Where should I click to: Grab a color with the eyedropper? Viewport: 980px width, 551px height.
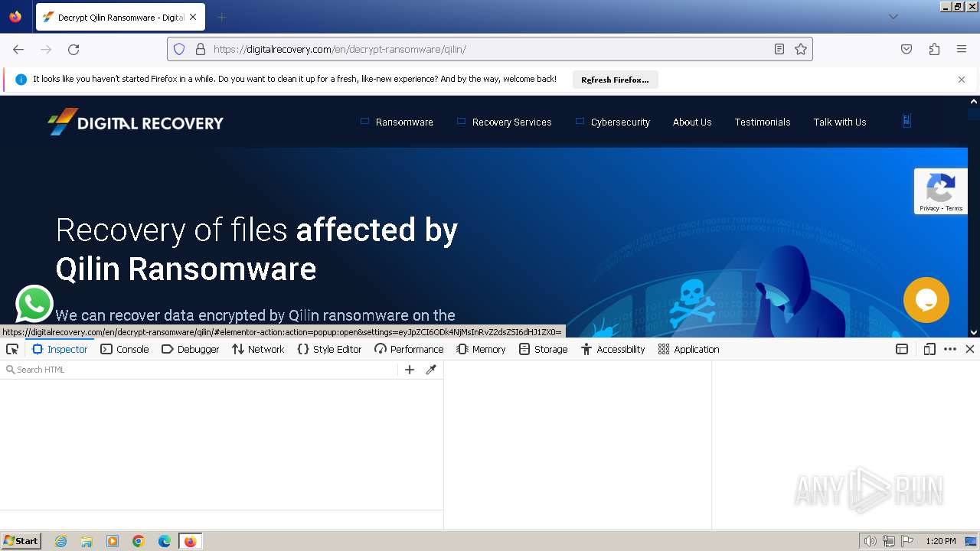(x=431, y=370)
